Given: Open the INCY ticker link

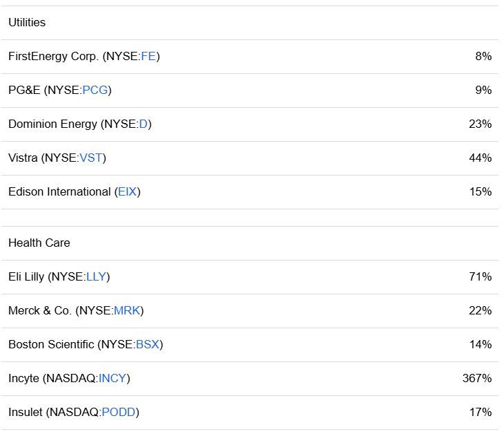Looking at the screenshot, I should (x=113, y=379).
